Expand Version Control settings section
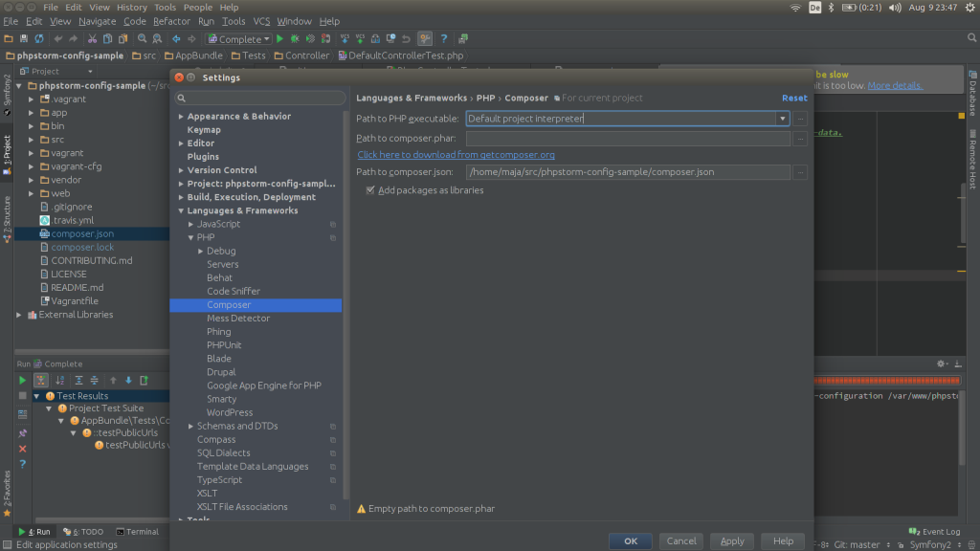 (181, 170)
